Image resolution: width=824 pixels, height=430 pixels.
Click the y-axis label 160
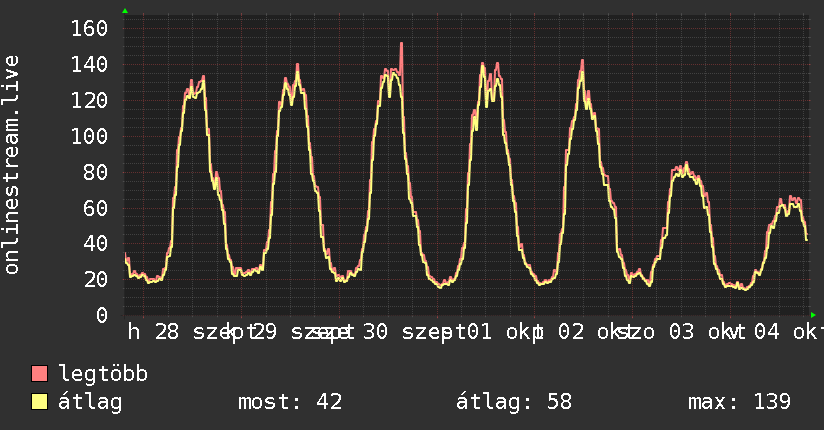(89, 28)
